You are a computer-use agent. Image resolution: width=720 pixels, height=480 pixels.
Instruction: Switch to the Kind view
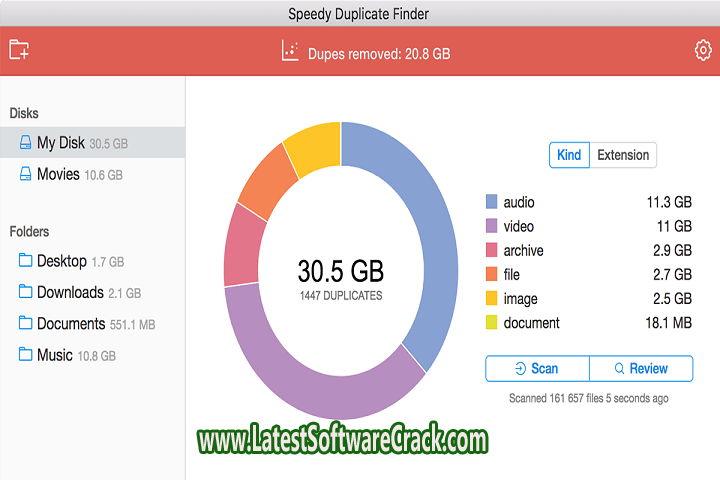[569, 155]
